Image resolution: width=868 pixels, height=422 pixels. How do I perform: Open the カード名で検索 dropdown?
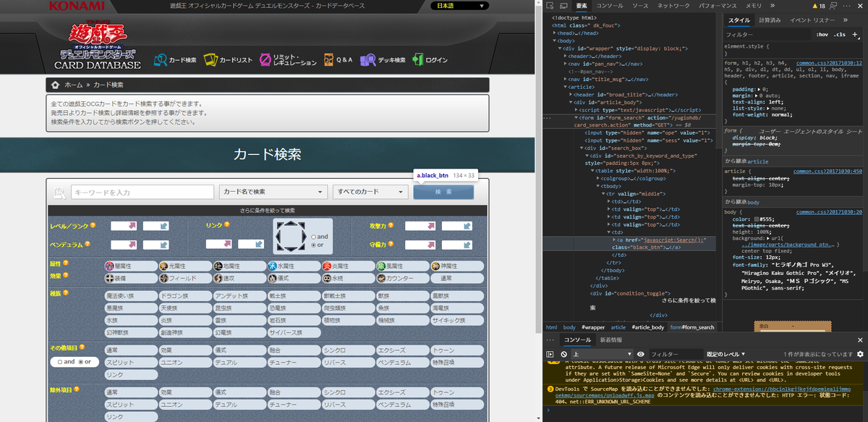(x=273, y=192)
